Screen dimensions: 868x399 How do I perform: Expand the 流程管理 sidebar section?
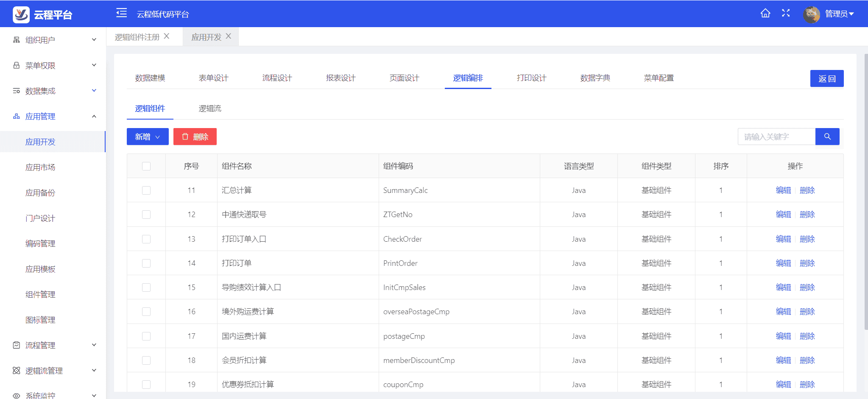coord(40,345)
